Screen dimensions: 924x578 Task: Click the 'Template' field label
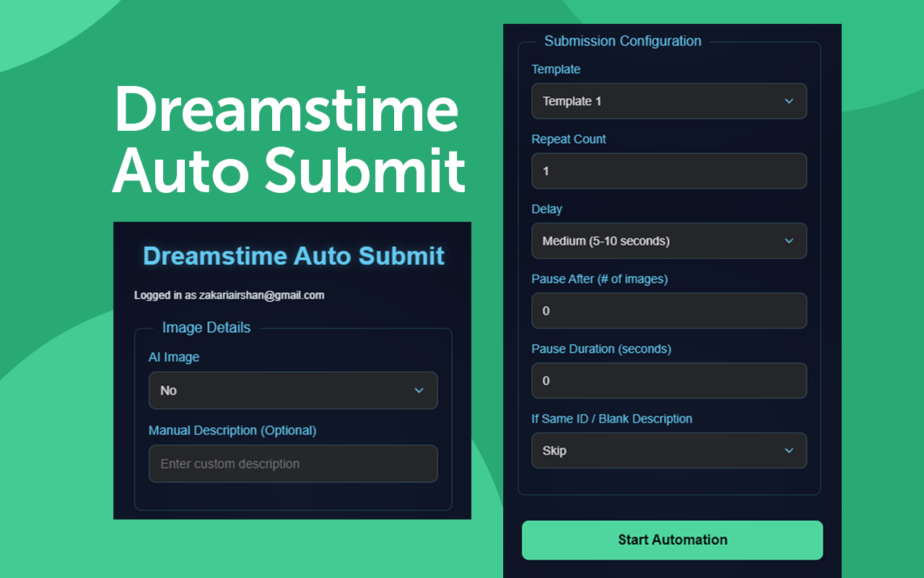click(556, 69)
